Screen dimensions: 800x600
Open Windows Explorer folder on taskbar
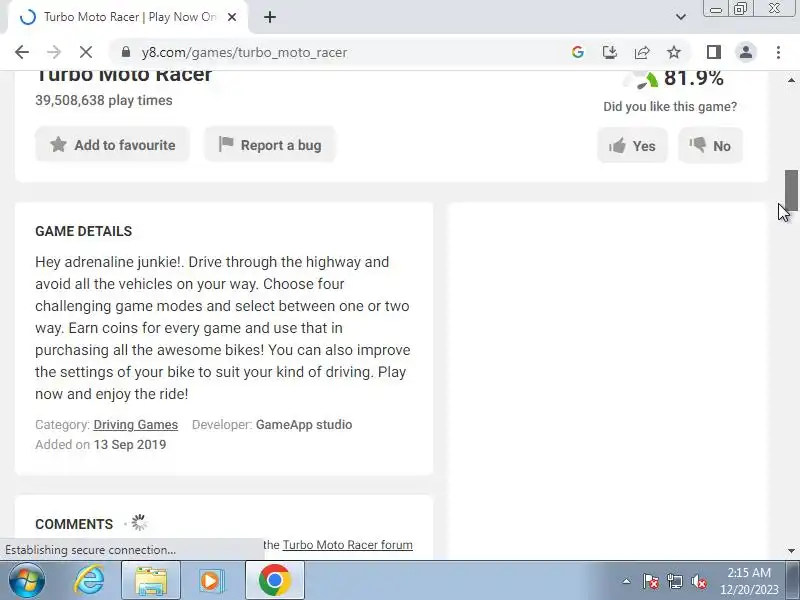151,580
